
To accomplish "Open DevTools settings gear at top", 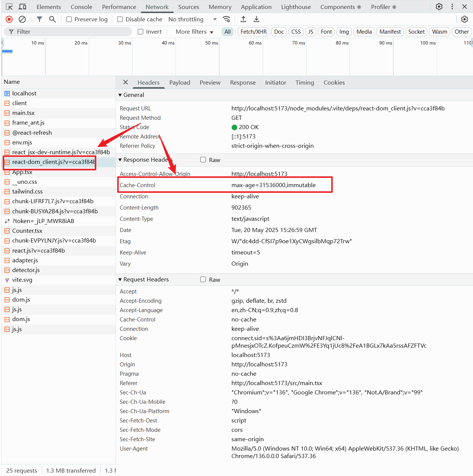I will (439, 7).
